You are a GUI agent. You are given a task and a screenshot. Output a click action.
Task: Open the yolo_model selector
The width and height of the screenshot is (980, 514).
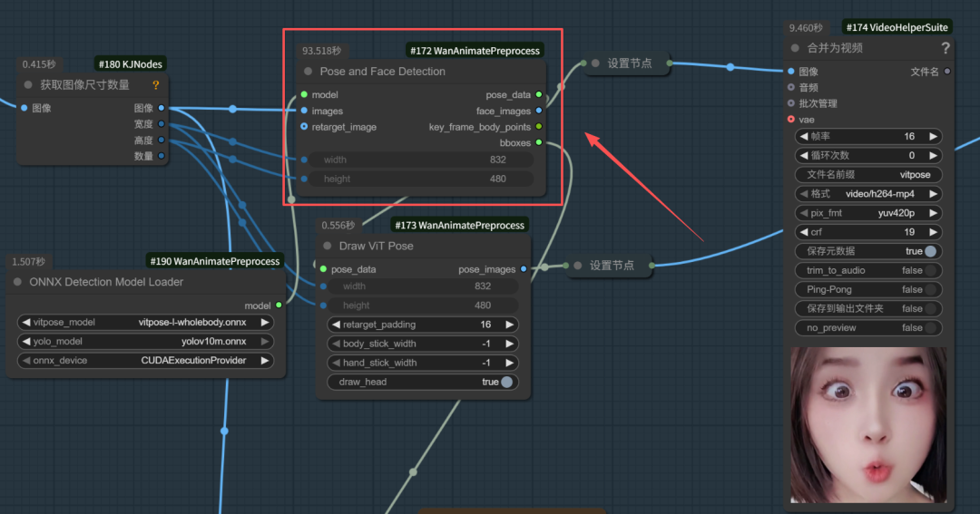[145, 342]
